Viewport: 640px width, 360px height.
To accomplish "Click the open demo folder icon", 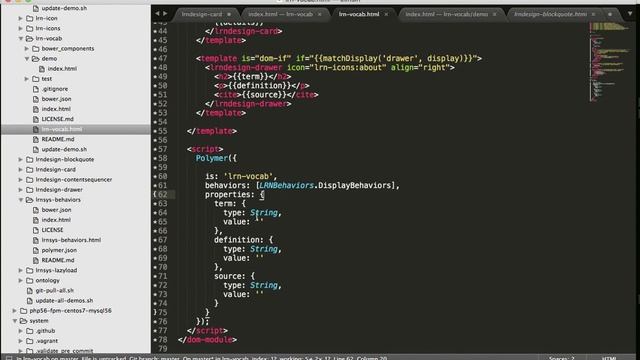I will tap(36, 58).
